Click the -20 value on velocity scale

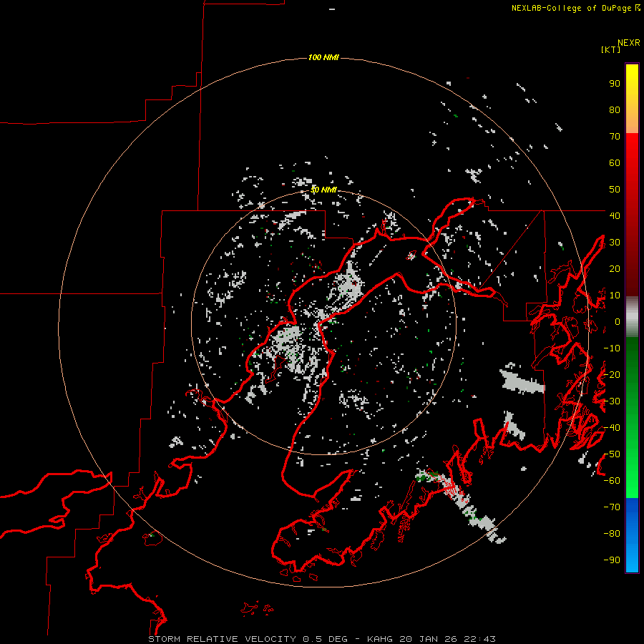tap(612, 374)
